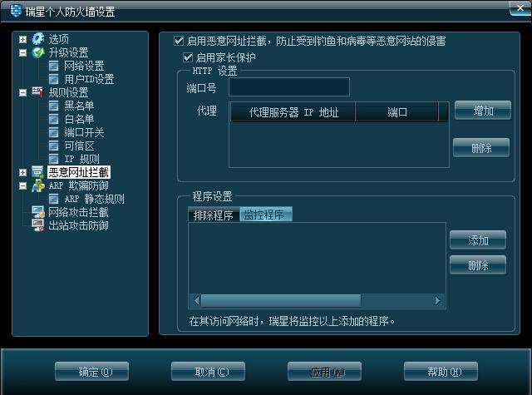Click the page icon beside 黑名单
Image resolution: width=532 pixels, height=395 pixels.
point(53,106)
